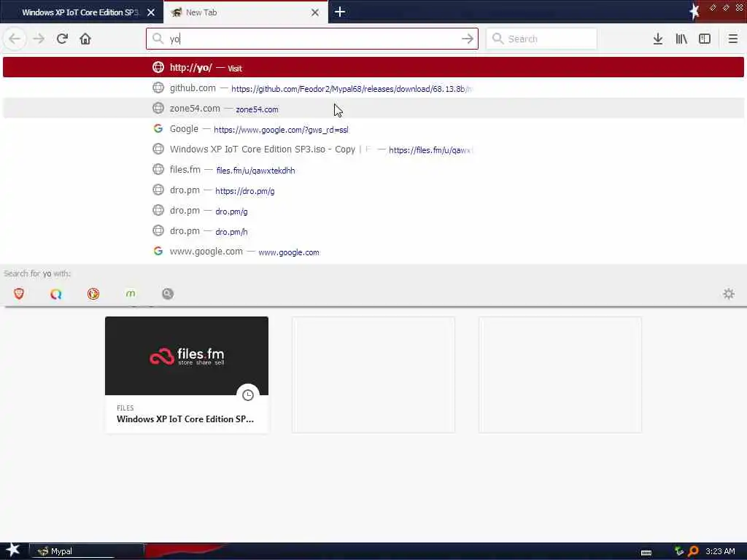Screen dimensions: 747x560
Task: Select Mypal in the taskbar
Action: (x=87, y=551)
